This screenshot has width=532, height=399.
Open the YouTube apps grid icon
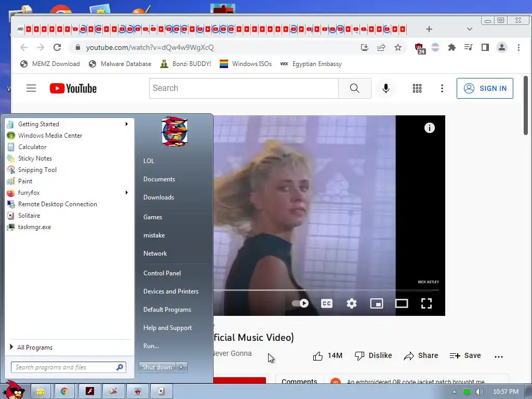click(417, 88)
